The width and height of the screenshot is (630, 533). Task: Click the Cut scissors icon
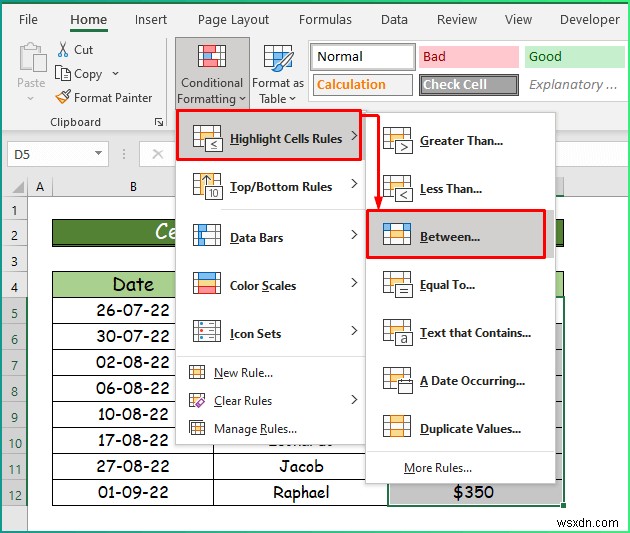63,49
